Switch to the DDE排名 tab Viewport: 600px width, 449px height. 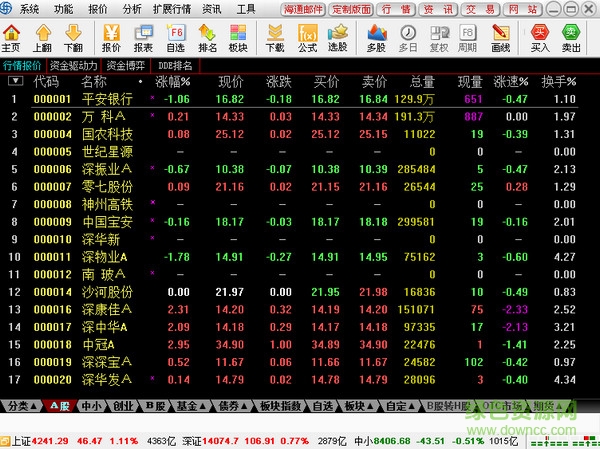(175, 66)
